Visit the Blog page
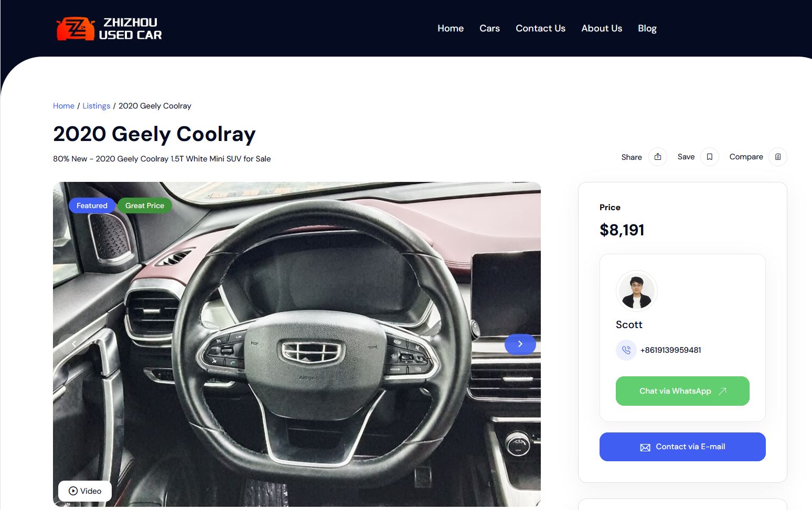The width and height of the screenshot is (812, 510). (647, 28)
